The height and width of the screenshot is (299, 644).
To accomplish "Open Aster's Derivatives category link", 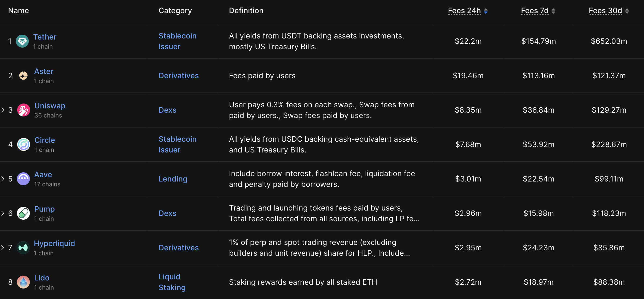I will (179, 76).
